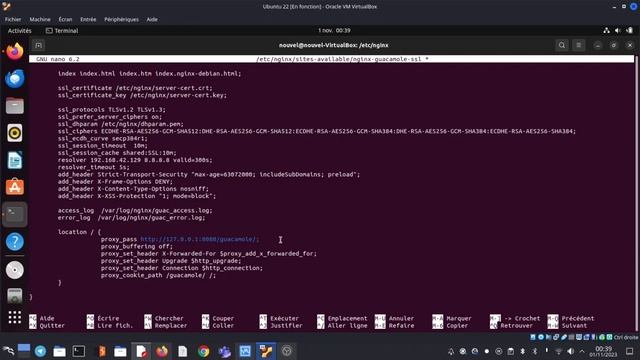The image size is (640, 360).
Task: Open Rhythmbox music player in the dock
Action: (15, 133)
